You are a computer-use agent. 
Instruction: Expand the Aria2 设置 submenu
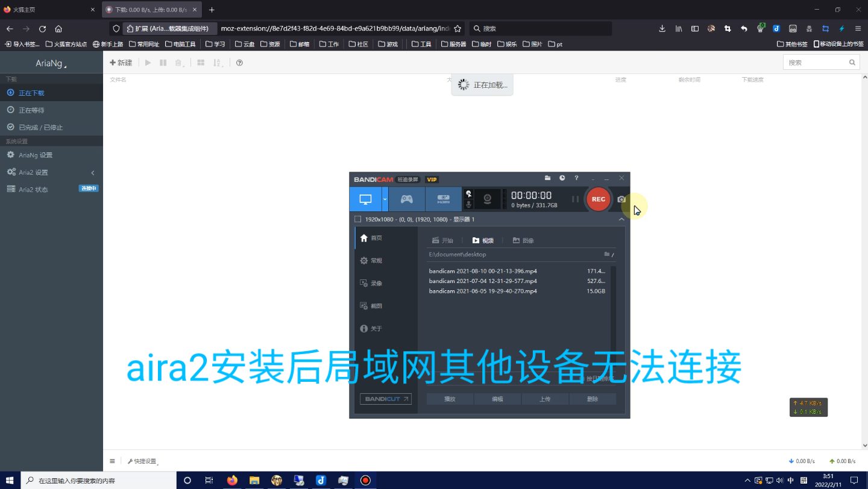pyautogui.click(x=51, y=172)
